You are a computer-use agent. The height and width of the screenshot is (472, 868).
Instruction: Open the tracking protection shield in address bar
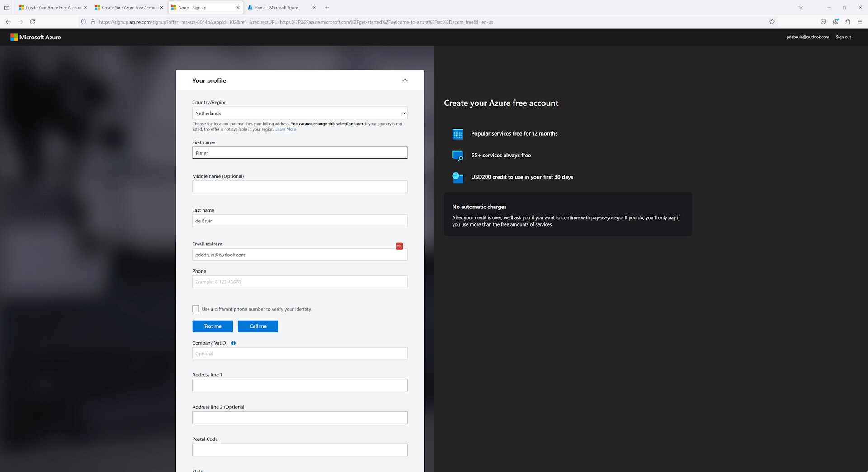tap(83, 22)
